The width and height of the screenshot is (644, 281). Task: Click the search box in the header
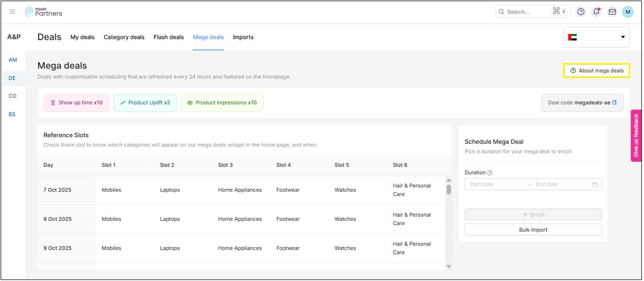[526, 12]
